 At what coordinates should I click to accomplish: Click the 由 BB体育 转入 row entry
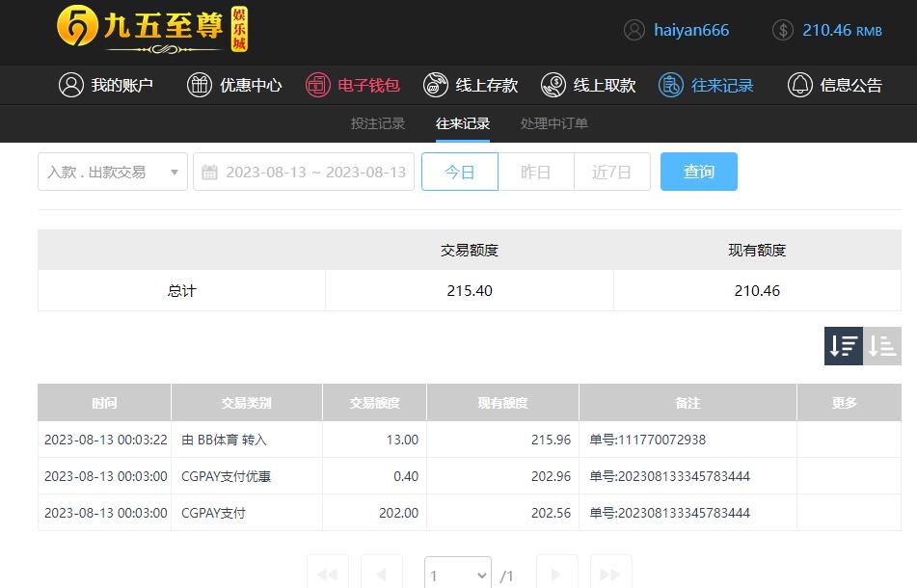pos(224,440)
